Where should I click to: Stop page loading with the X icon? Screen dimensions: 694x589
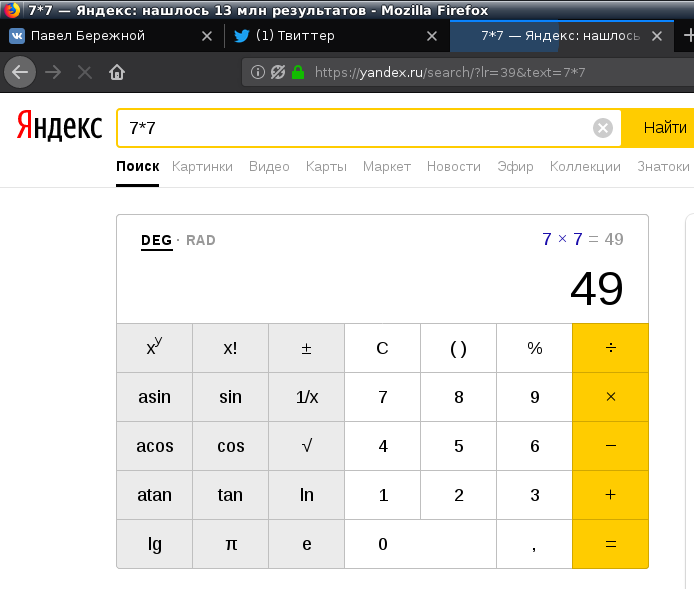pos(85,72)
